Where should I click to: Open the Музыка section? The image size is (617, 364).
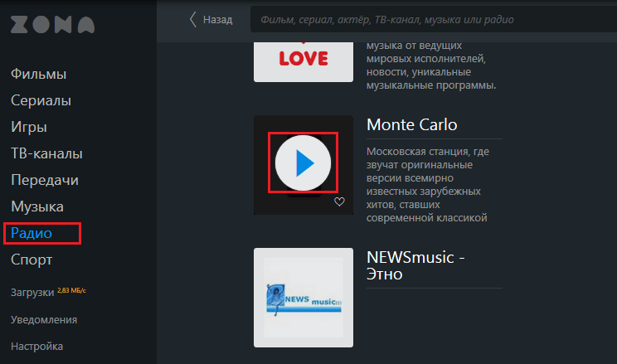point(37,206)
